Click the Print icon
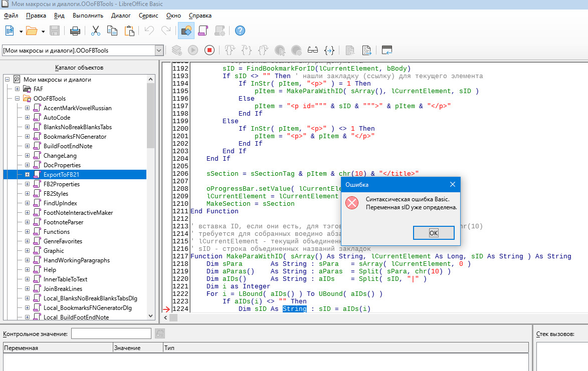 point(75,31)
